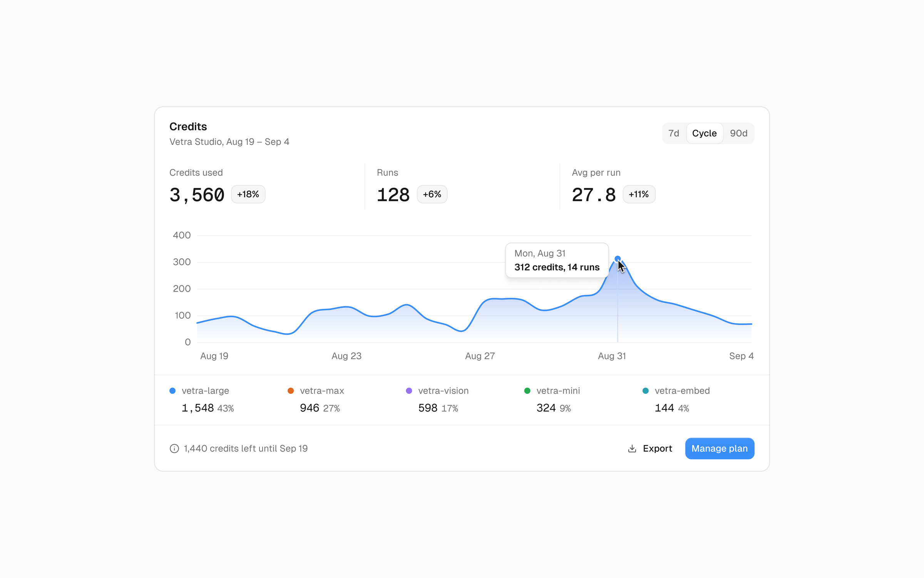Click the '312 credits, 14 runs' tooltip text
The width and height of the screenshot is (924, 578).
(x=557, y=267)
